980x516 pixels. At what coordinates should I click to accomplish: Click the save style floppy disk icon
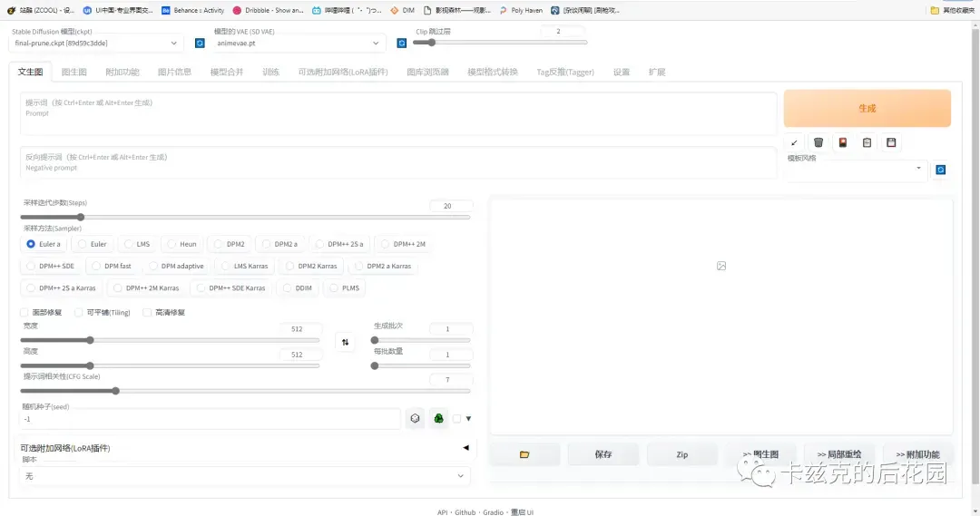tap(891, 142)
